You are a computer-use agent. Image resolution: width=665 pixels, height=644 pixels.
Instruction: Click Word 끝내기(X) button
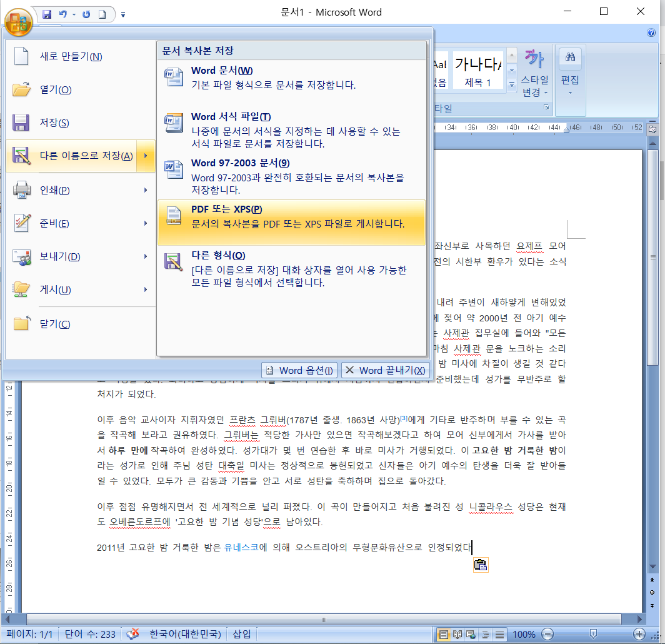386,370
